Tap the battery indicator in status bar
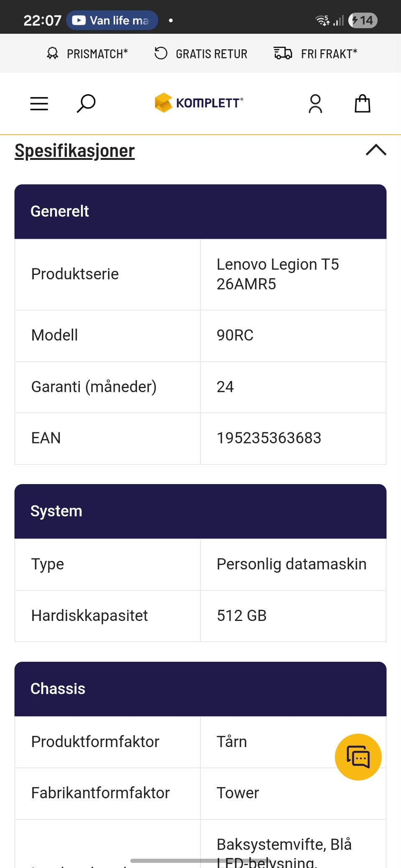The height and width of the screenshot is (868, 401). click(x=363, y=20)
